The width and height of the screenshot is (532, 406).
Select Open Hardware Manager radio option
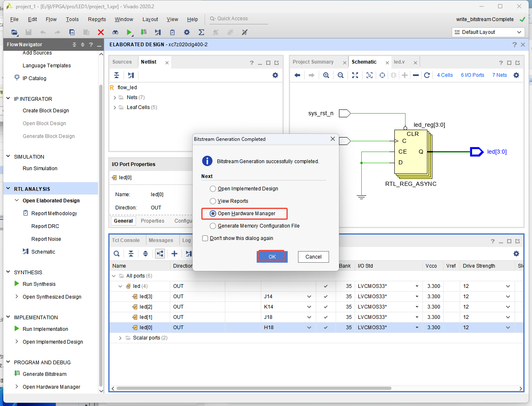pyautogui.click(x=213, y=214)
